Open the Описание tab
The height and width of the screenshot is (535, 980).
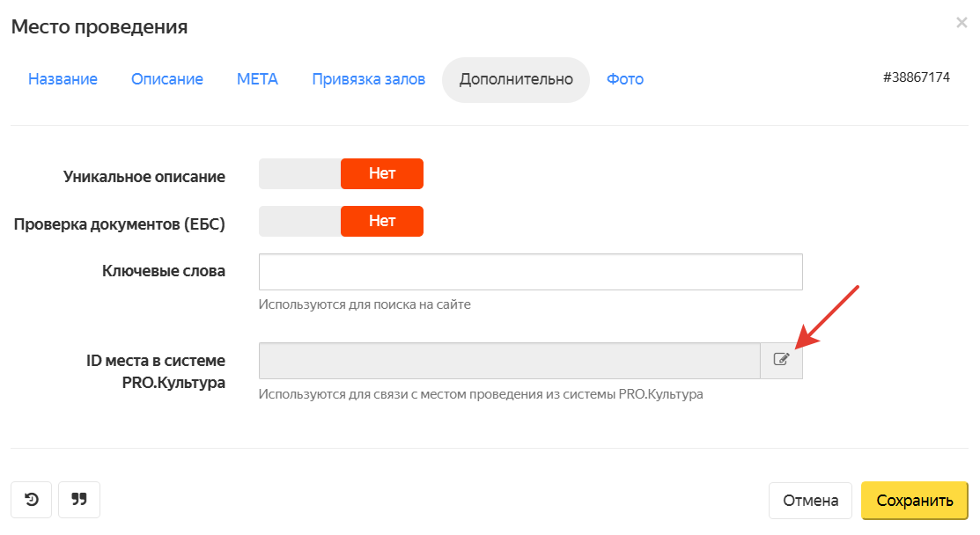167,79
